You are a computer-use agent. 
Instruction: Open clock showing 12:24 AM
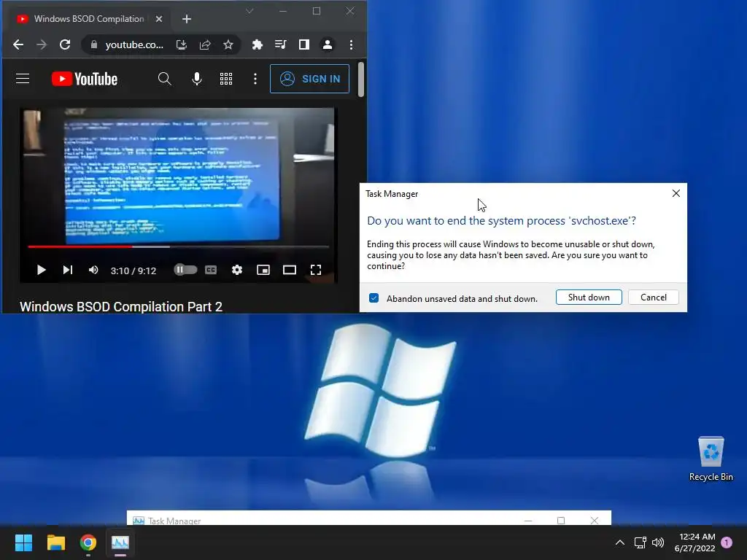695,542
